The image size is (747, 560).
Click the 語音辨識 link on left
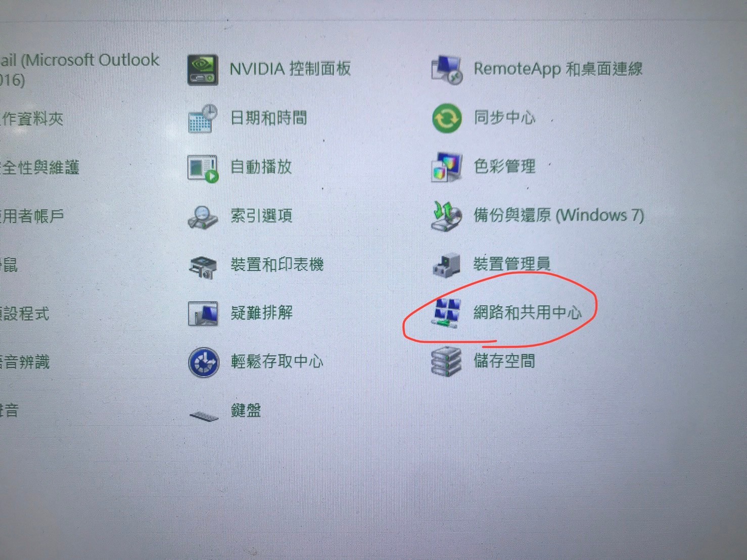(x=24, y=362)
